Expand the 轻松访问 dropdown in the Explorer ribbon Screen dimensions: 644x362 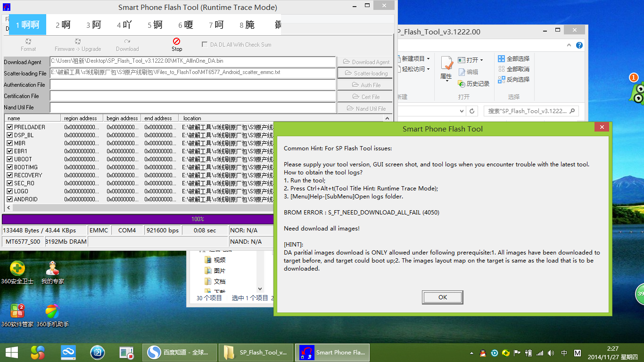click(x=428, y=69)
